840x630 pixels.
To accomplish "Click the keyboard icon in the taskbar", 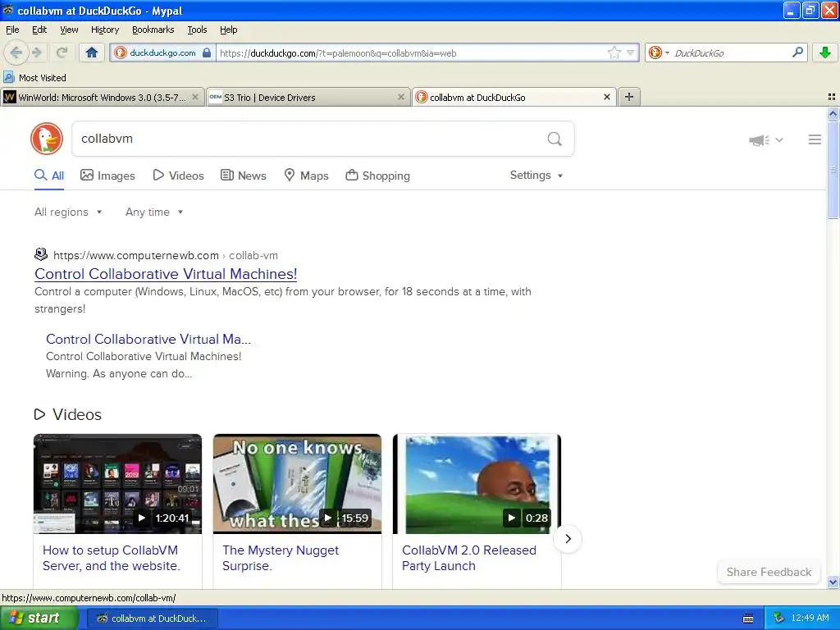I will 748,619.
